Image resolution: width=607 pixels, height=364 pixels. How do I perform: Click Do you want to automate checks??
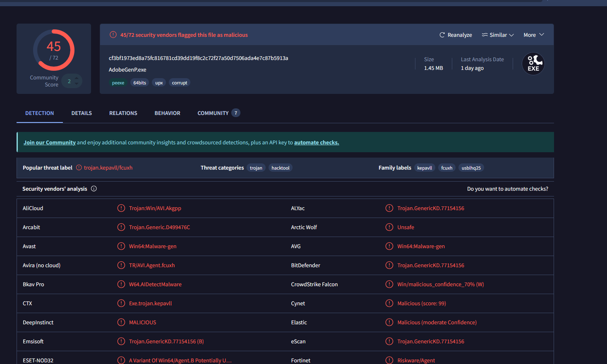[508, 189]
